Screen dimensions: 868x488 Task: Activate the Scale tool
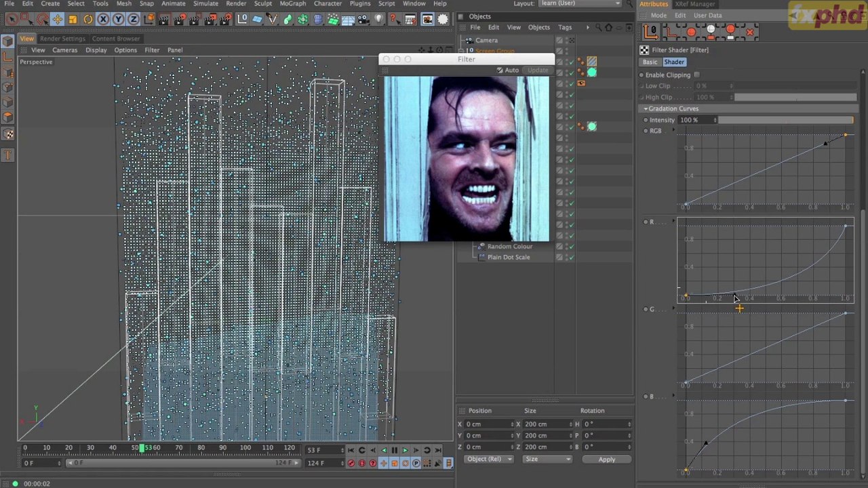(73, 19)
